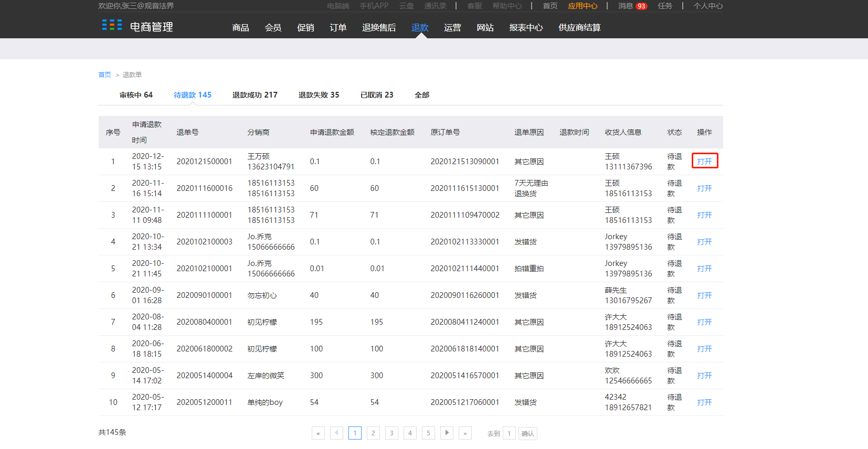Viewport: 868px width, 449px height.
Task: Open the 运营 menu
Action: click(x=452, y=27)
